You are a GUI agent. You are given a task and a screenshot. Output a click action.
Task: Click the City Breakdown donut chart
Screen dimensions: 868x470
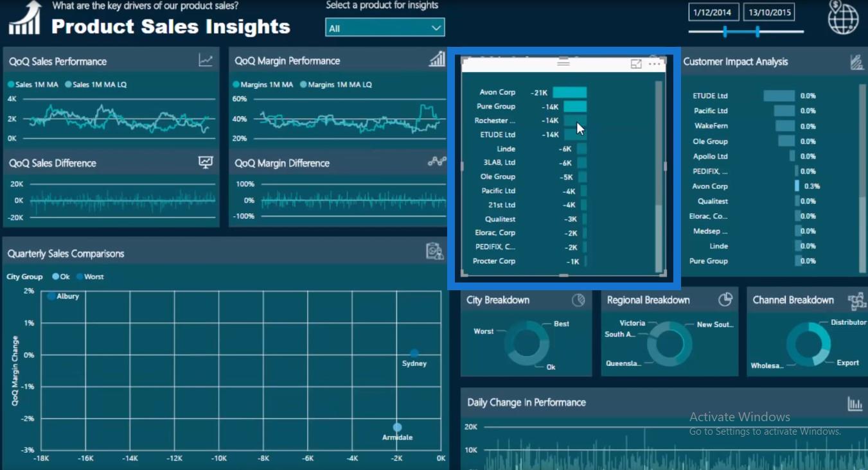(x=526, y=344)
